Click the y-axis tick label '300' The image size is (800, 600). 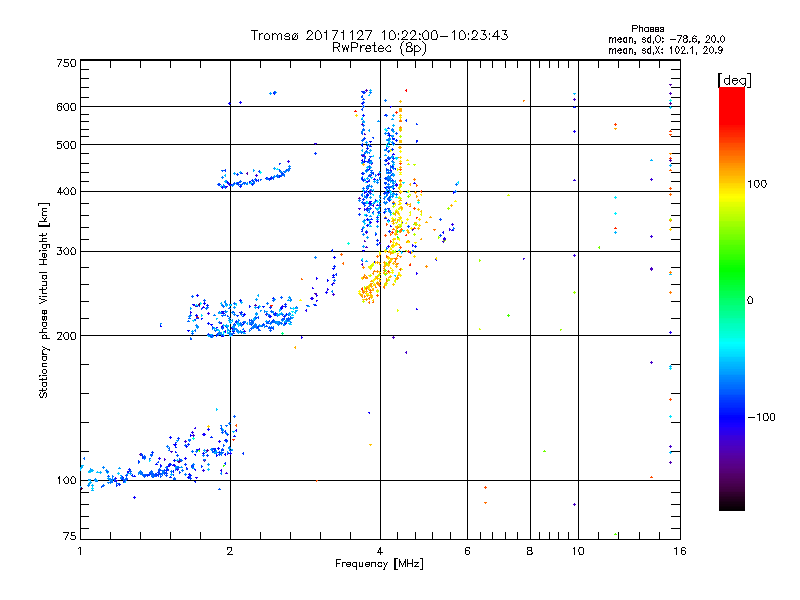66,252
